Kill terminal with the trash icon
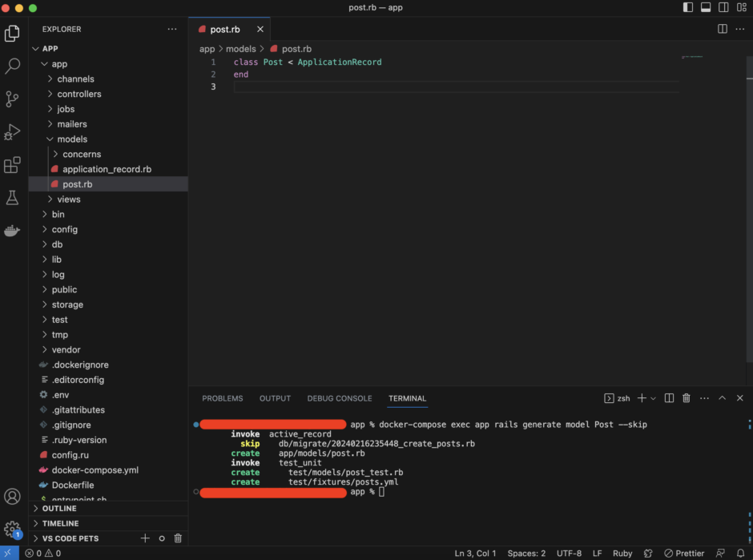Viewport: 753px width, 560px height. (687, 398)
